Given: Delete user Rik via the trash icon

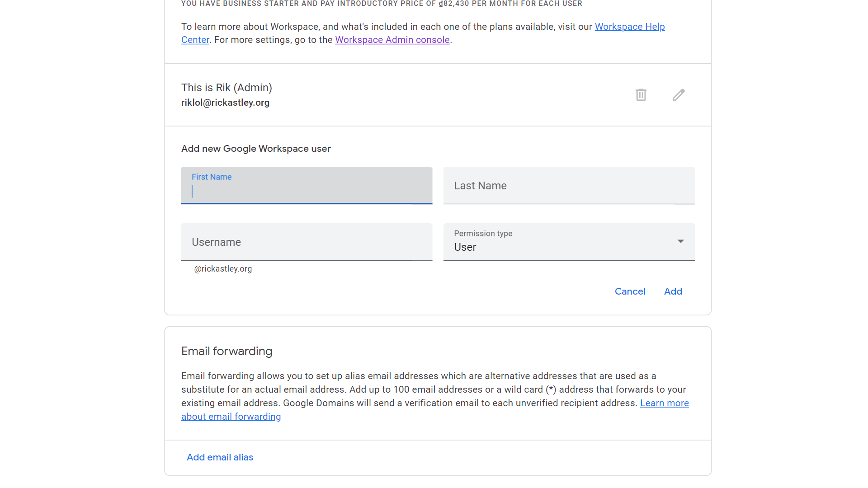Looking at the screenshot, I should click(641, 95).
